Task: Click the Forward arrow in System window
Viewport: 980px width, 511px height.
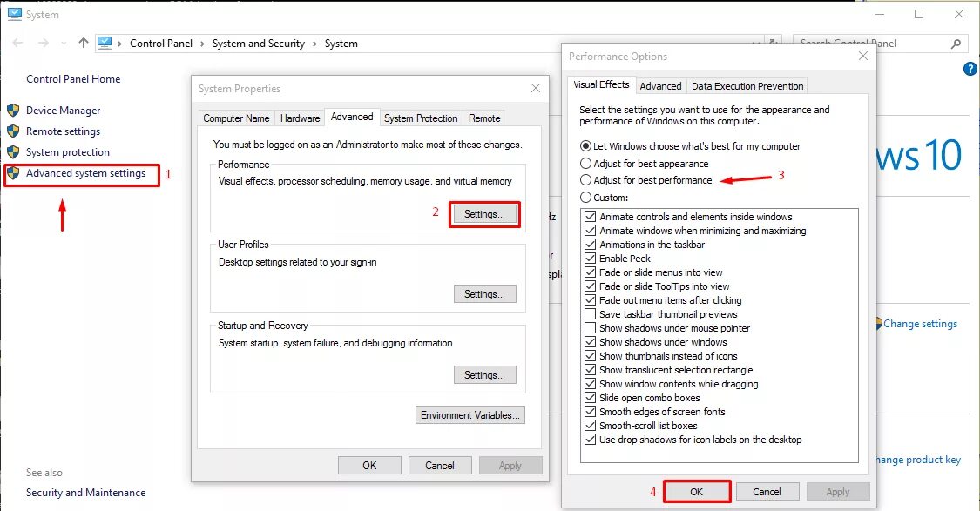Action: tap(44, 43)
